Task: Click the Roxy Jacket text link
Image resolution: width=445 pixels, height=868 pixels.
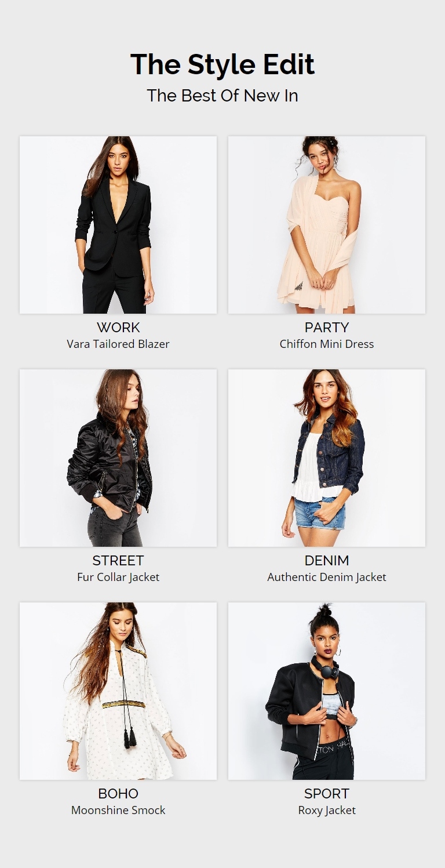Action: [x=327, y=811]
